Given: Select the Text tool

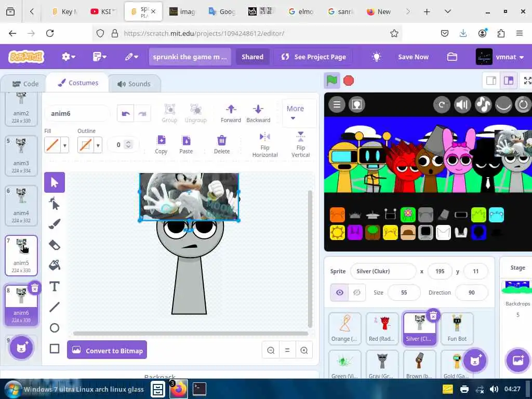Looking at the screenshot, I should point(54,286).
